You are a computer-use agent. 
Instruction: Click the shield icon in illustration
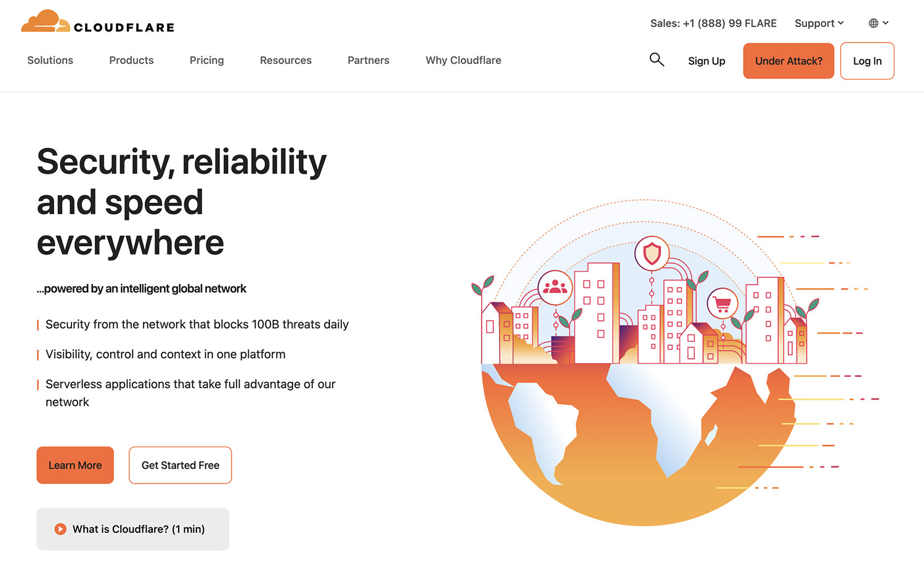tap(652, 253)
